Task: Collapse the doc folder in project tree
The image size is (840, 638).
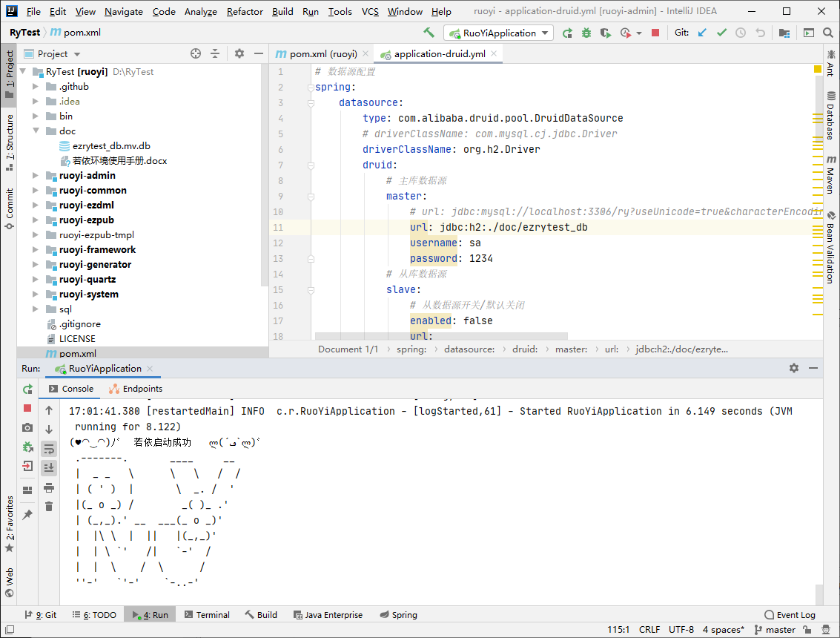Action: click(36, 131)
